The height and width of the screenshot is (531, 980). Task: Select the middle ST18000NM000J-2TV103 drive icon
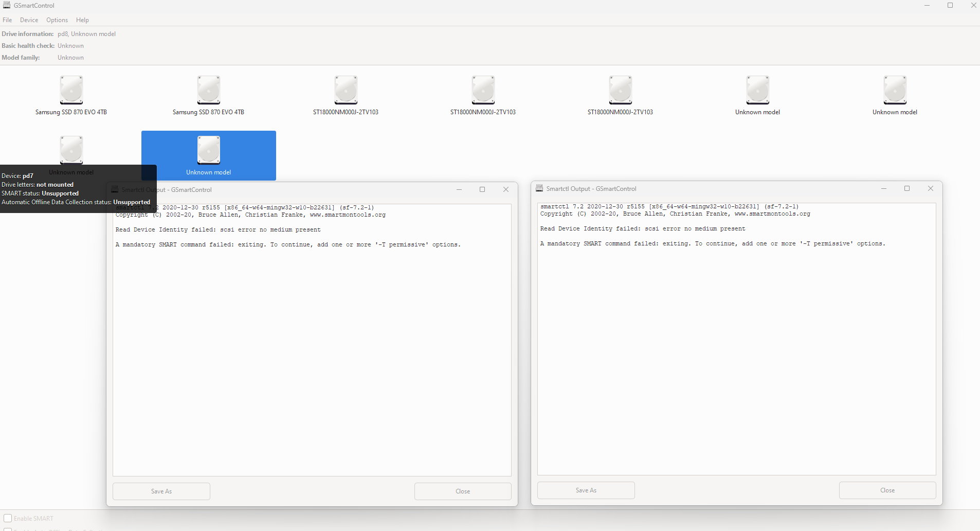[x=483, y=90]
